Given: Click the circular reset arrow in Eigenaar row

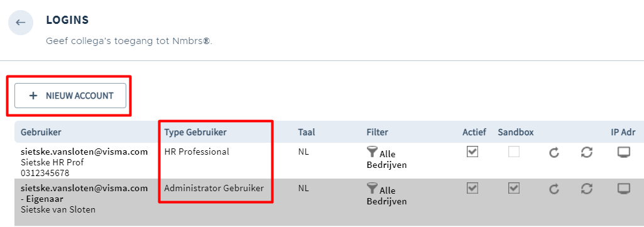Looking at the screenshot, I should pos(554,189).
